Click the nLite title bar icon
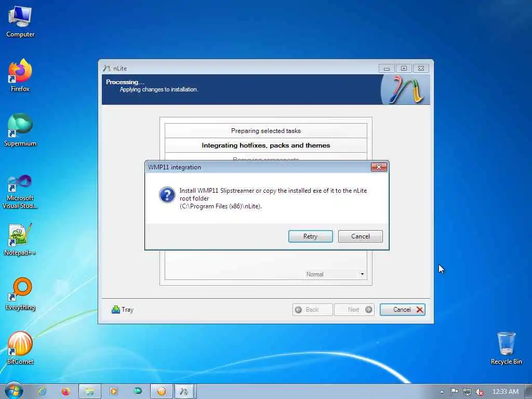532x399 pixels. (x=107, y=68)
